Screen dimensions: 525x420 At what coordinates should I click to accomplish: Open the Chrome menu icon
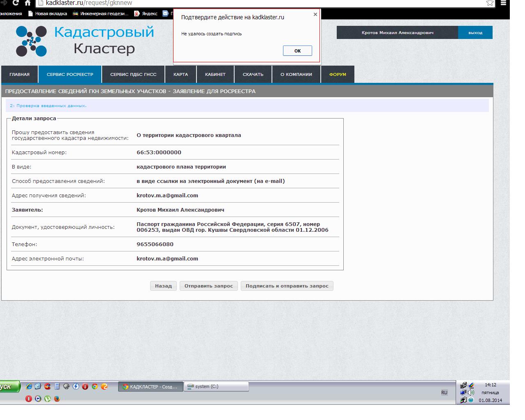[503, 3]
